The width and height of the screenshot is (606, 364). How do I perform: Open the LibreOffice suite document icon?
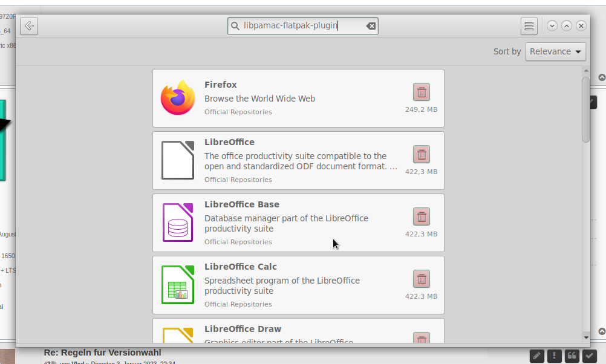pos(178,160)
